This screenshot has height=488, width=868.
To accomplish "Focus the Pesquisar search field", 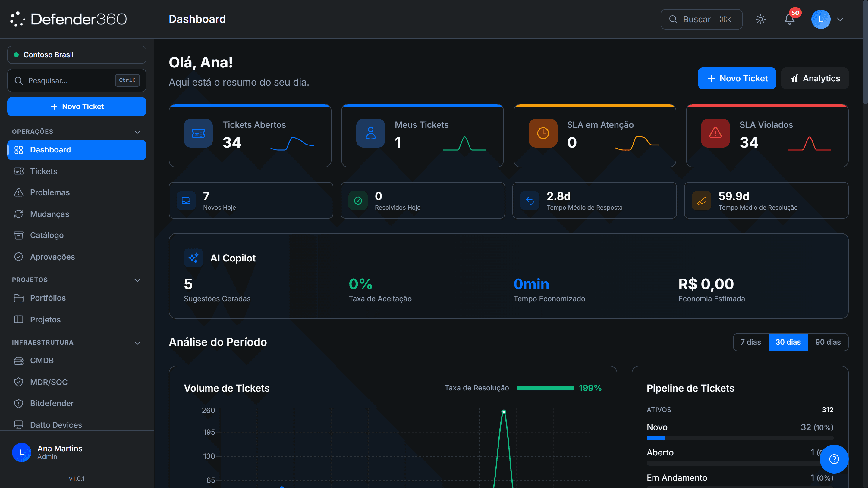I will (77, 80).
